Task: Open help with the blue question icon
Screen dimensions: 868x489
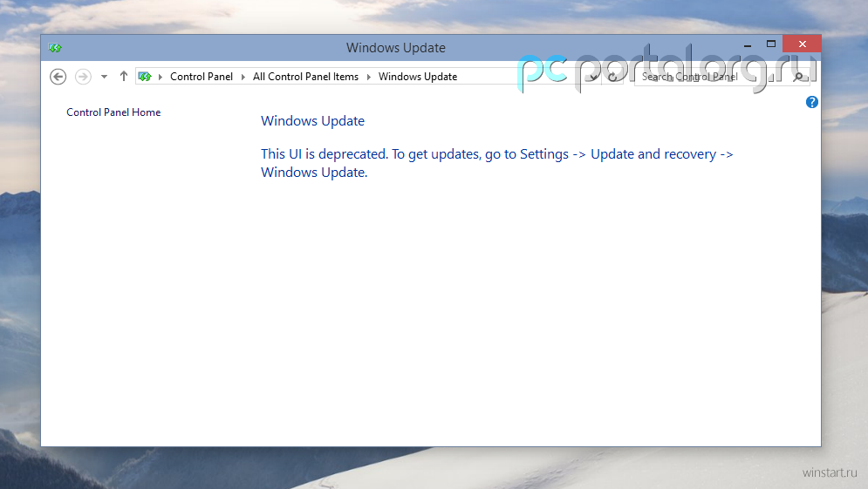Action: [x=812, y=102]
